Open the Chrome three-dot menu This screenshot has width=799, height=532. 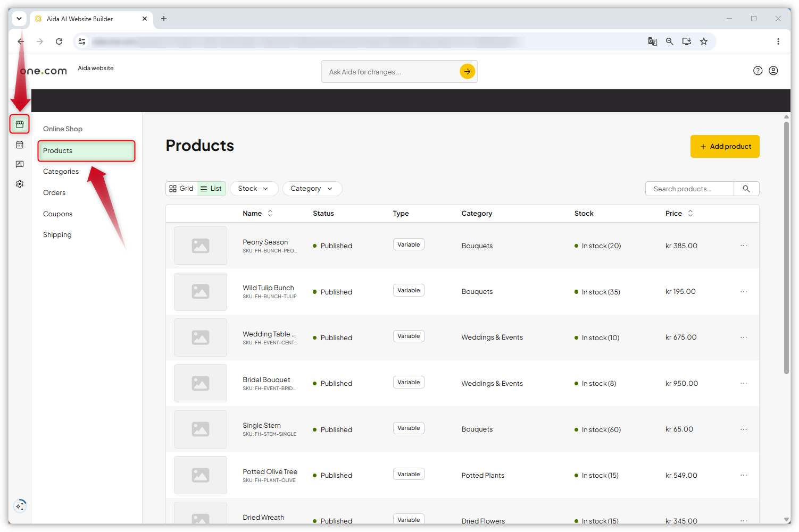pos(778,41)
